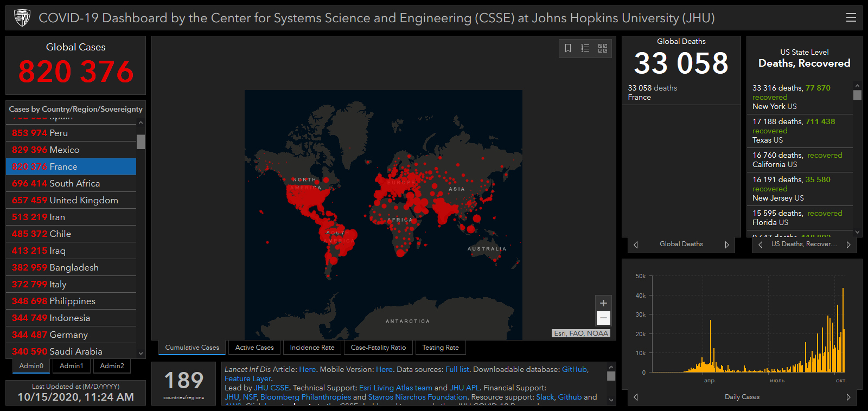Image resolution: width=868 pixels, height=411 pixels.
Task: Select the Admin2 tab
Action: (x=112, y=366)
